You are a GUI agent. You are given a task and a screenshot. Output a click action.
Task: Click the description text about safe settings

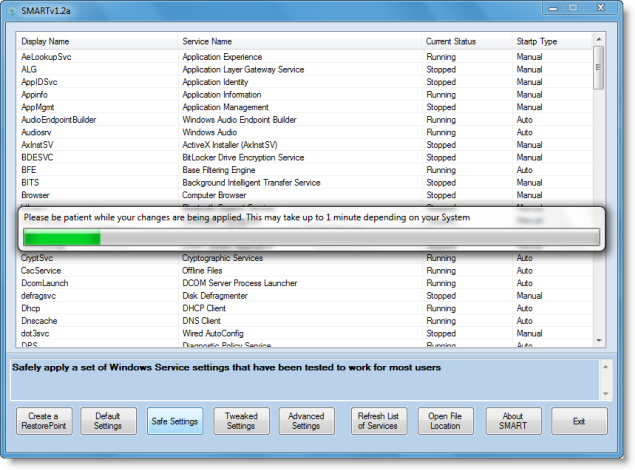(226, 368)
